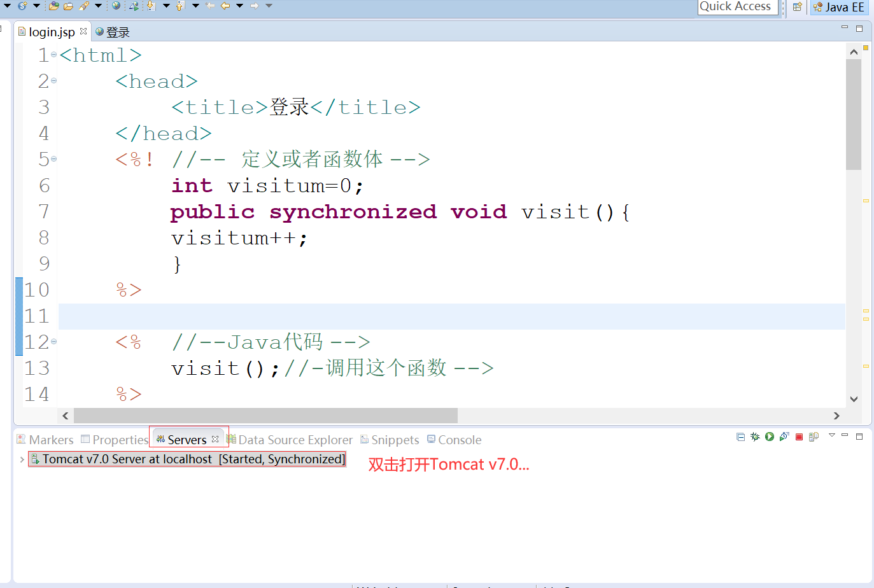Image resolution: width=874 pixels, height=588 pixels.
Task: Start the server with green play icon
Action: click(x=770, y=437)
